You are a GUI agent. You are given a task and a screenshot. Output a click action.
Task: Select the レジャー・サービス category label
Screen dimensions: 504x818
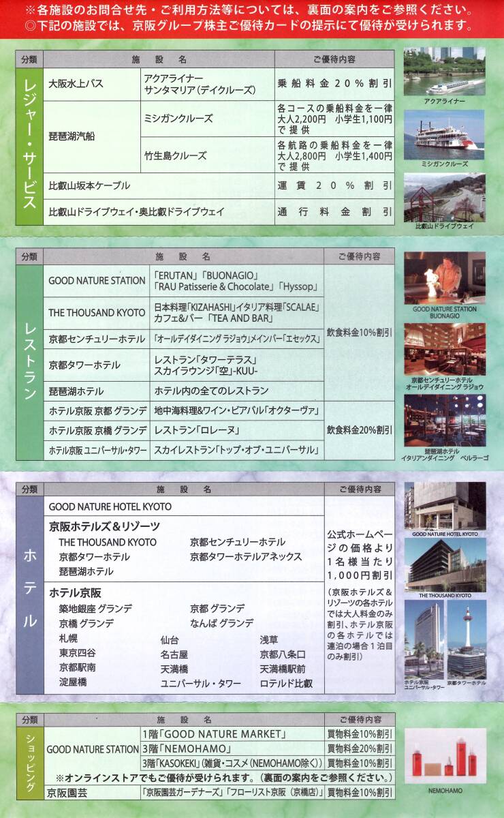point(29,146)
